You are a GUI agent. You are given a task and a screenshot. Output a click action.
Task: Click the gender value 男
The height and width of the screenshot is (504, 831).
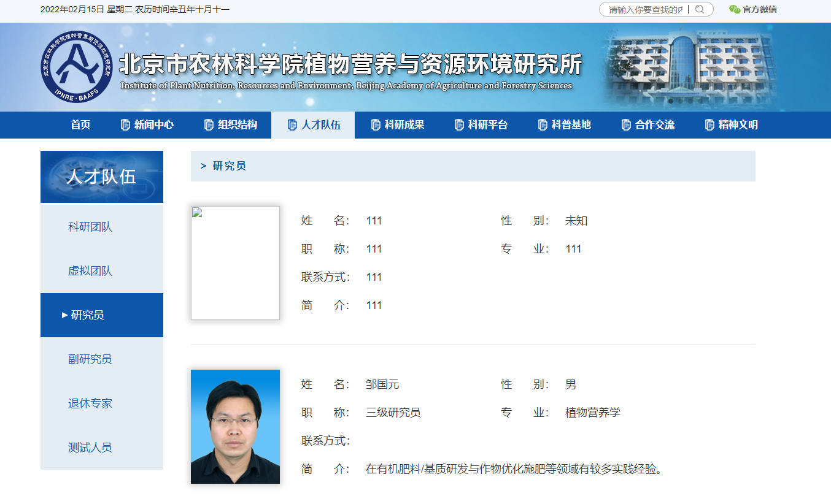[571, 384]
